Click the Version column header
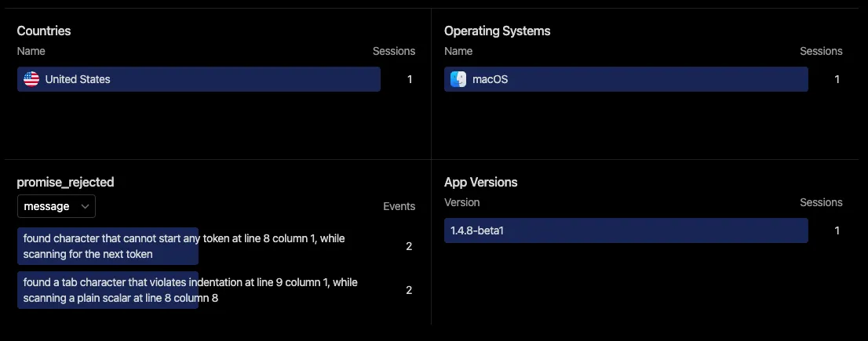This screenshot has width=868, height=341. (x=461, y=202)
